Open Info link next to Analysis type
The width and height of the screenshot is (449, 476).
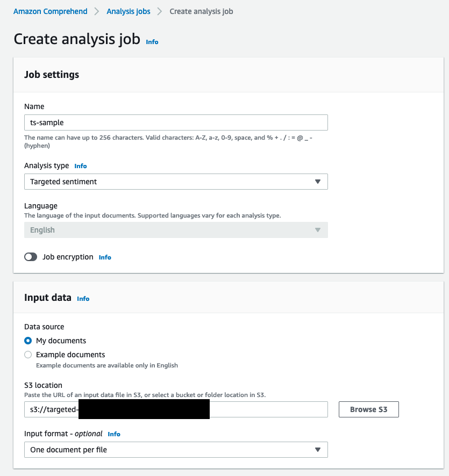pos(80,166)
